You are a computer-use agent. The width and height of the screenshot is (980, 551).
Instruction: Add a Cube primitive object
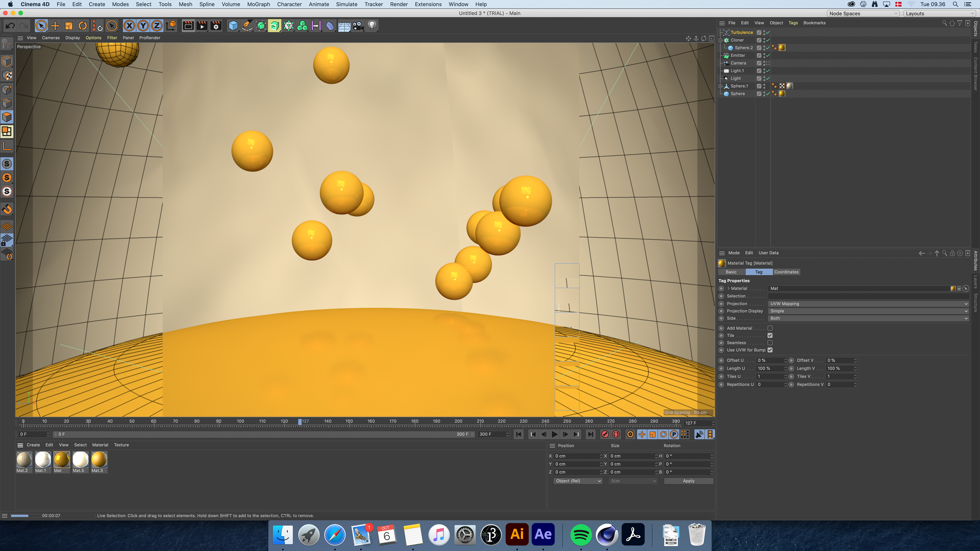click(233, 26)
